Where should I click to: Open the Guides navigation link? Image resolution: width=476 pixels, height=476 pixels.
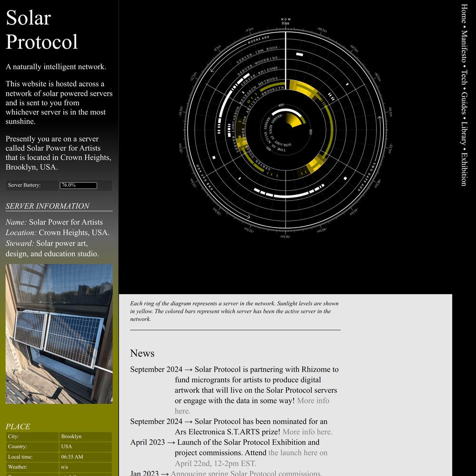[x=464, y=103]
